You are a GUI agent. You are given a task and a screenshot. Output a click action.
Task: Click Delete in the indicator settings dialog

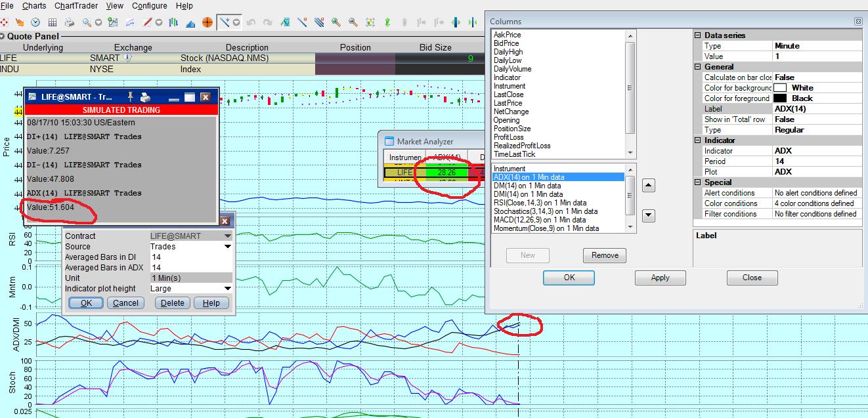(x=173, y=303)
